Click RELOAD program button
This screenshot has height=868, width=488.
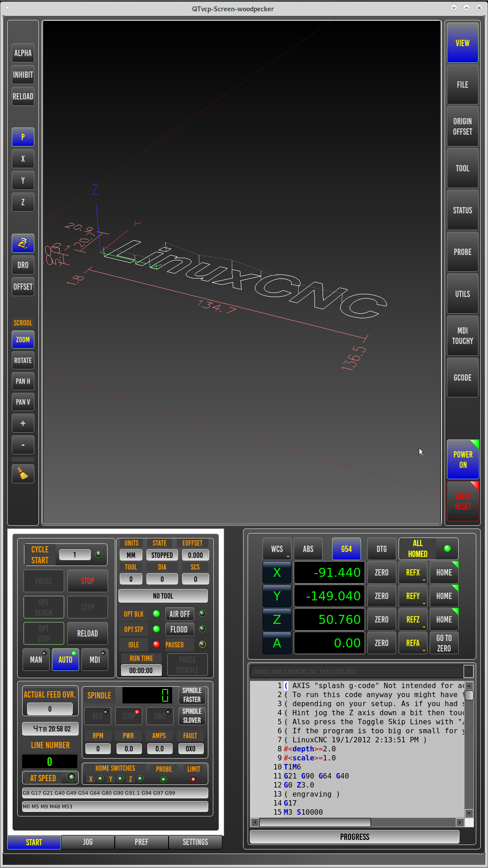88,633
